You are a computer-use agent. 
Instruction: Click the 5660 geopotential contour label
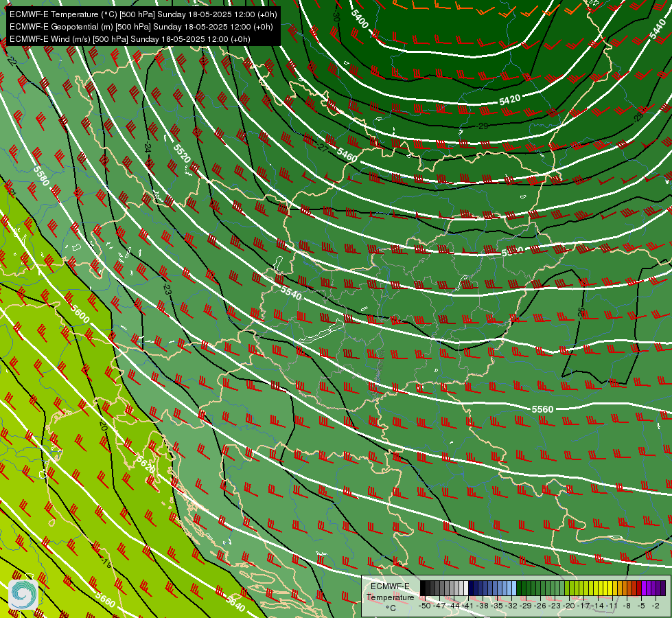pos(105,599)
